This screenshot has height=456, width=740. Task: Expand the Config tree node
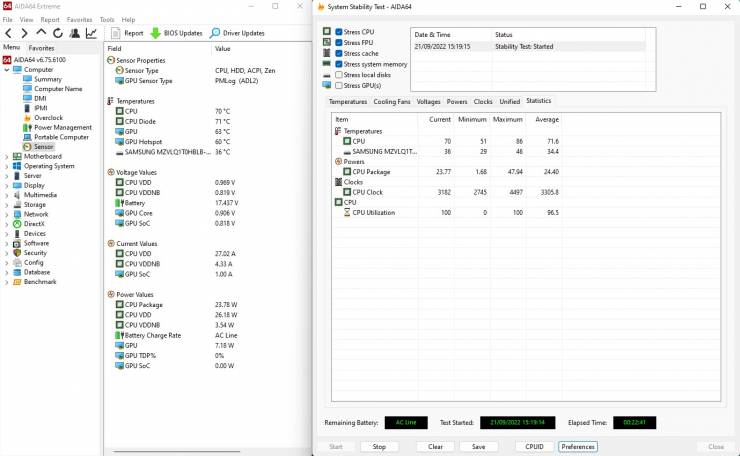click(7, 262)
